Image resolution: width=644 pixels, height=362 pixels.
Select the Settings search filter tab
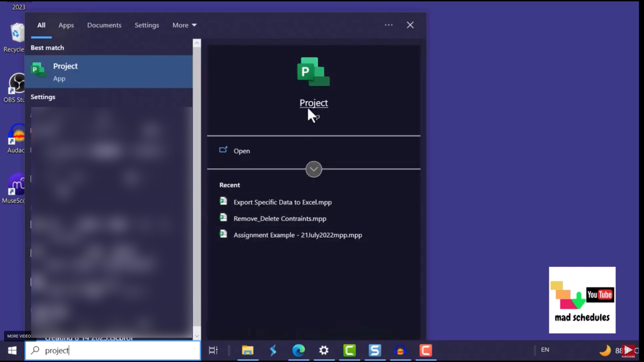(x=147, y=25)
